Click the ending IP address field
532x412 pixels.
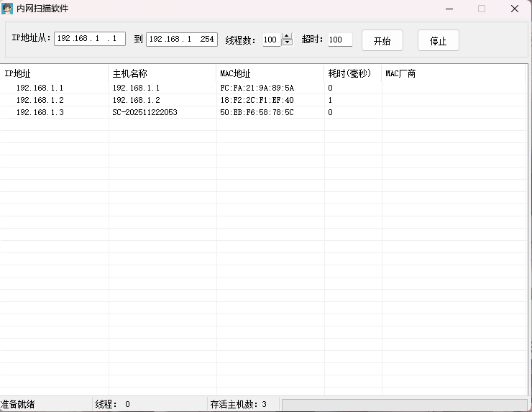181,39
